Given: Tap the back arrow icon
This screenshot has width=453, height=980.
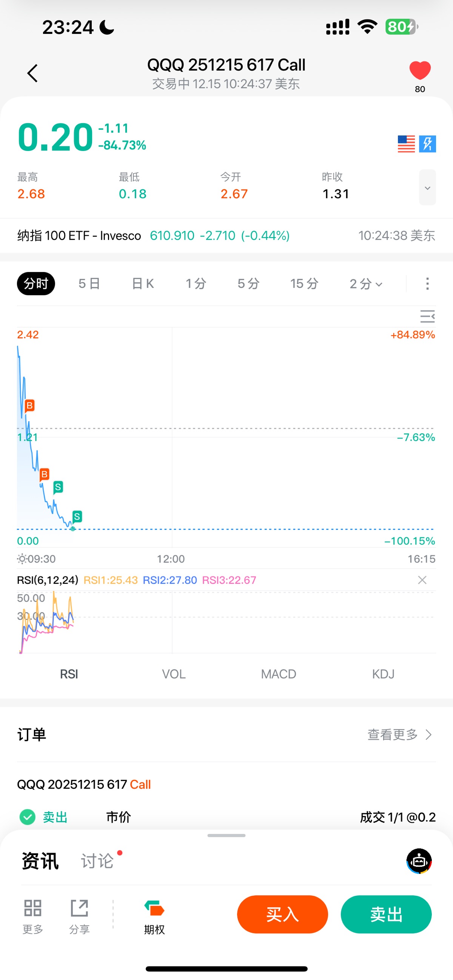Looking at the screenshot, I should coord(33,73).
